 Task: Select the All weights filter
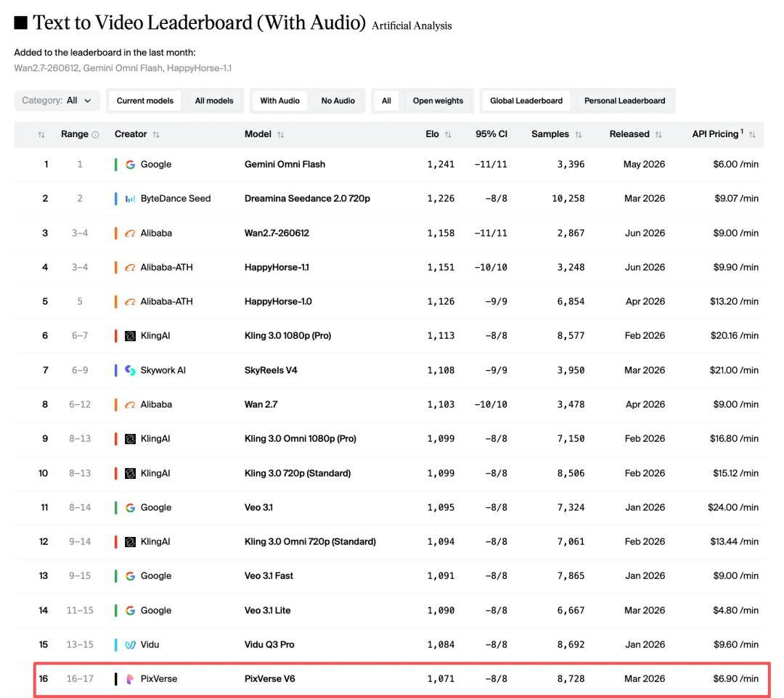tap(386, 101)
